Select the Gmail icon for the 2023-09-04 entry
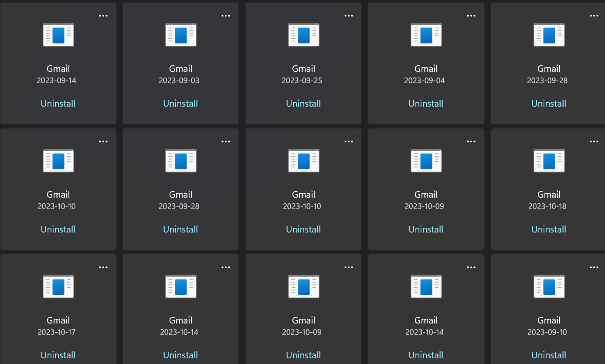The width and height of the screenshot is (605, 364). point(426,34)
